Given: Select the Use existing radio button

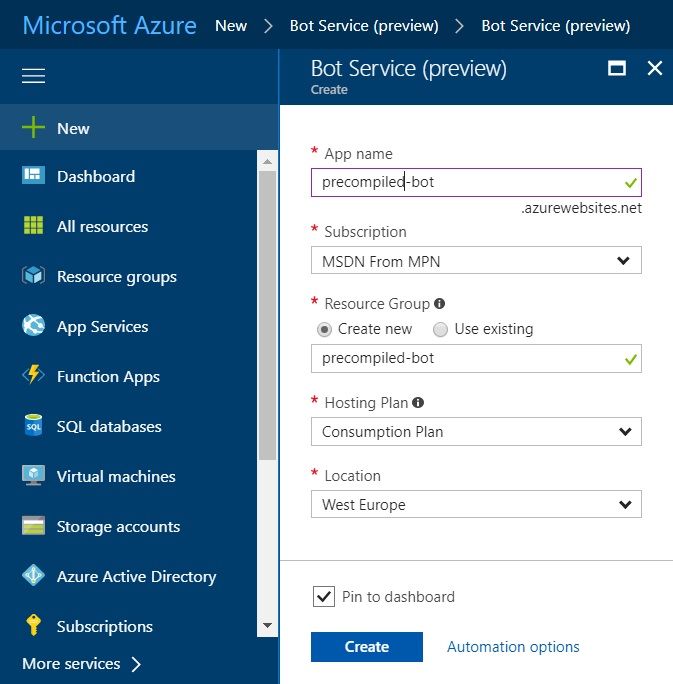Looking at the screenshot, I should pyautogui.click(x=440, y=329).
